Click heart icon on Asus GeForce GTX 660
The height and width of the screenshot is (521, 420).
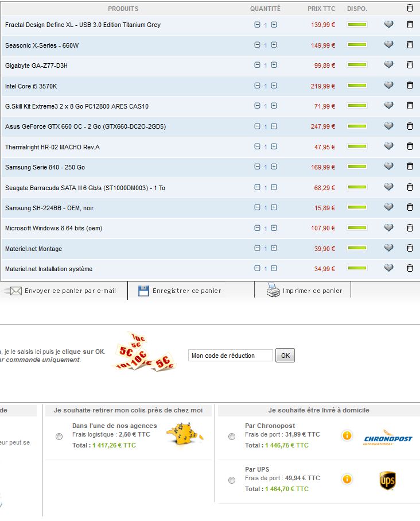click(389, 126)
